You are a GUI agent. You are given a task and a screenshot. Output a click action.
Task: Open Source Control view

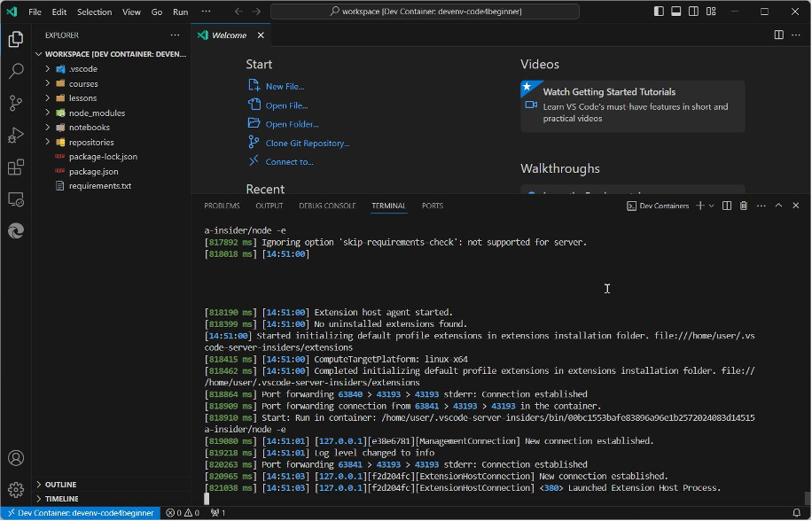pos(16,103)
